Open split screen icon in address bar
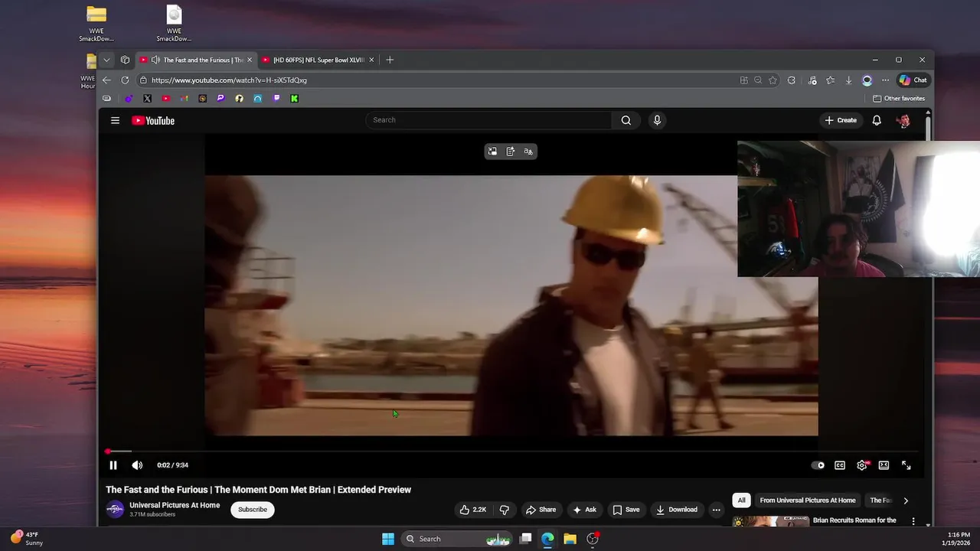Viewport: 980px width, 551px height. (x=743, y=80)
